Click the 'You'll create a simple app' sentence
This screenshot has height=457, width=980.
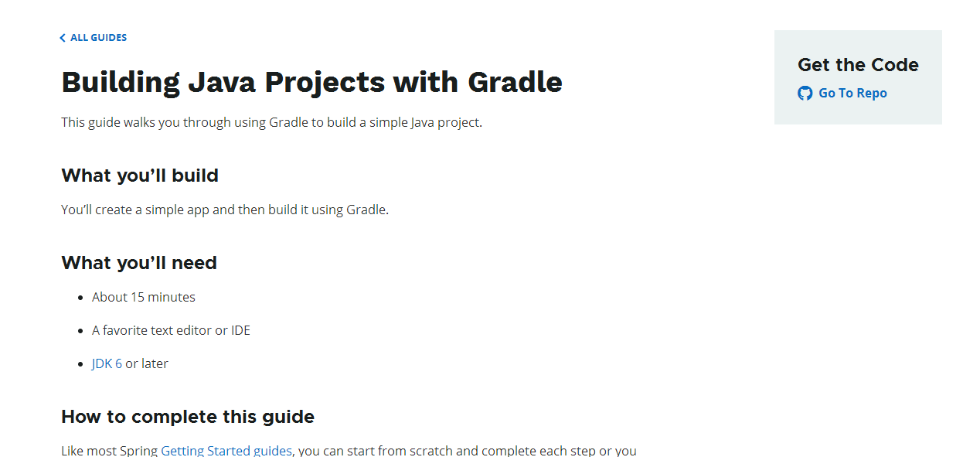coord(225,210)
